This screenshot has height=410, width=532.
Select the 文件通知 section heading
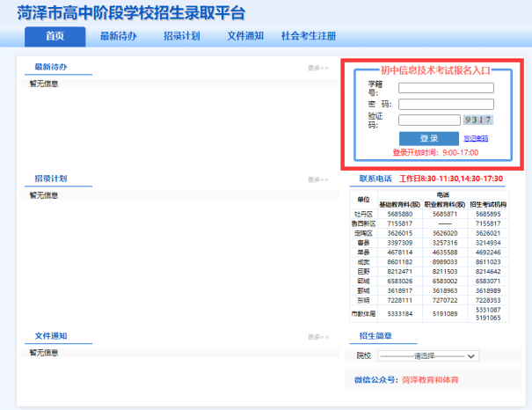(51, 336)
